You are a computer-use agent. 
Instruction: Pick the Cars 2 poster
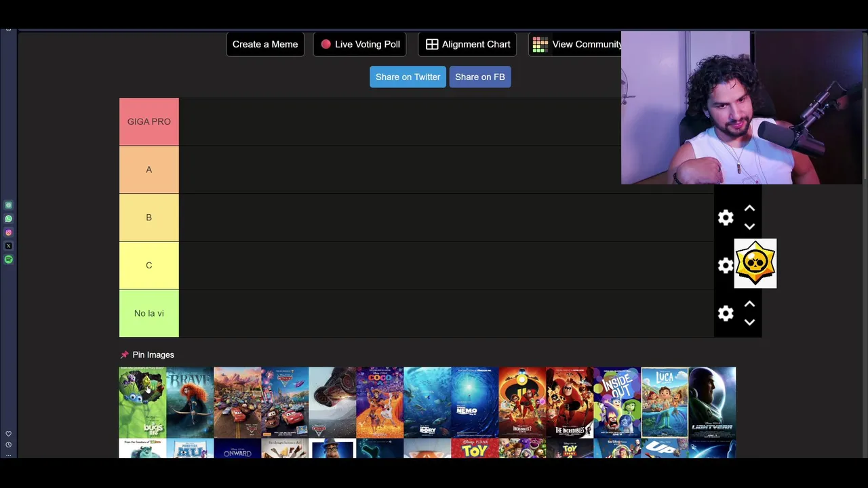click(285, 403)
